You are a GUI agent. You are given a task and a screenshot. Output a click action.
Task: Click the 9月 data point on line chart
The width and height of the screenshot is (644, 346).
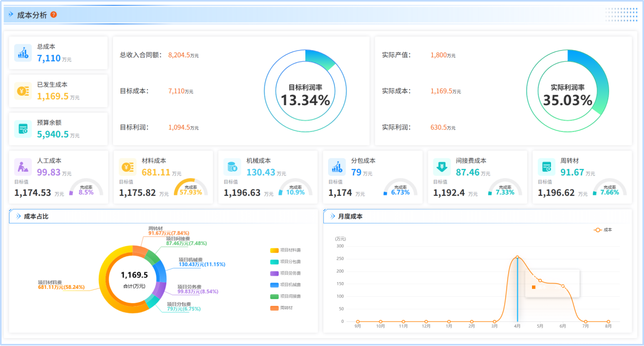[x=358, y=321]
